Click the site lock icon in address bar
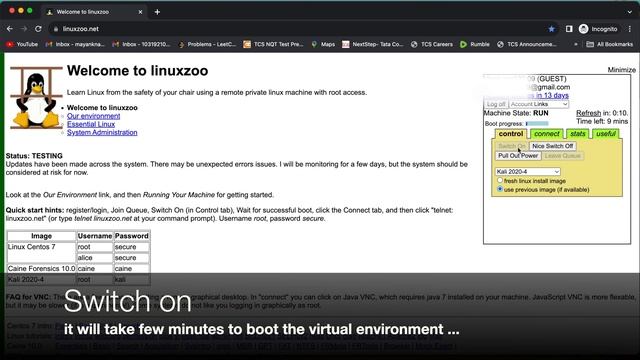 (56, 29)
